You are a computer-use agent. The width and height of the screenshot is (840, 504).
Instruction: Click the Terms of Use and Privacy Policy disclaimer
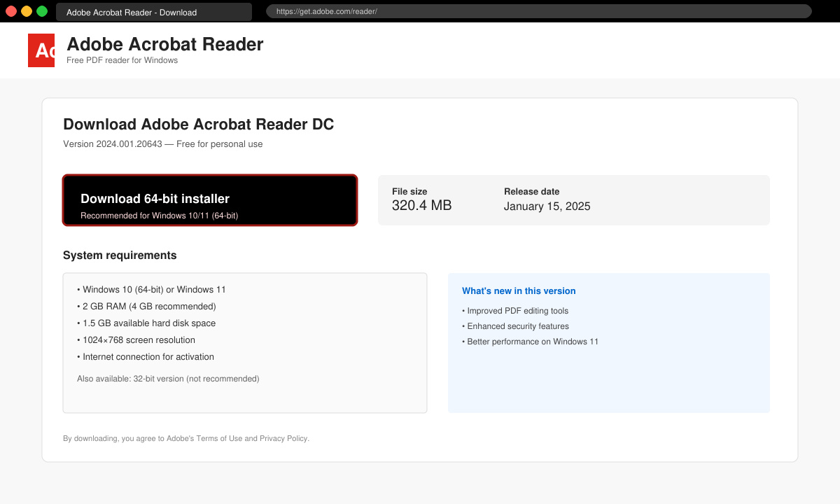coord(186,439)
